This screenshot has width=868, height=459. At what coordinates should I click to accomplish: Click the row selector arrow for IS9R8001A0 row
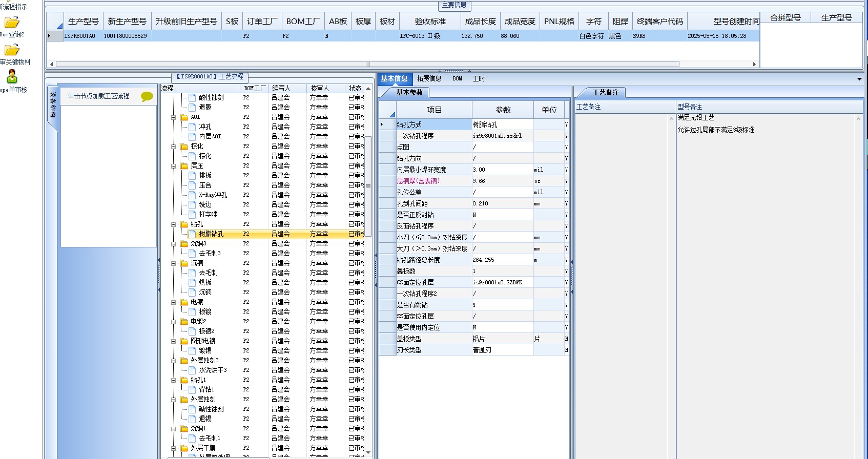point(49,36)
